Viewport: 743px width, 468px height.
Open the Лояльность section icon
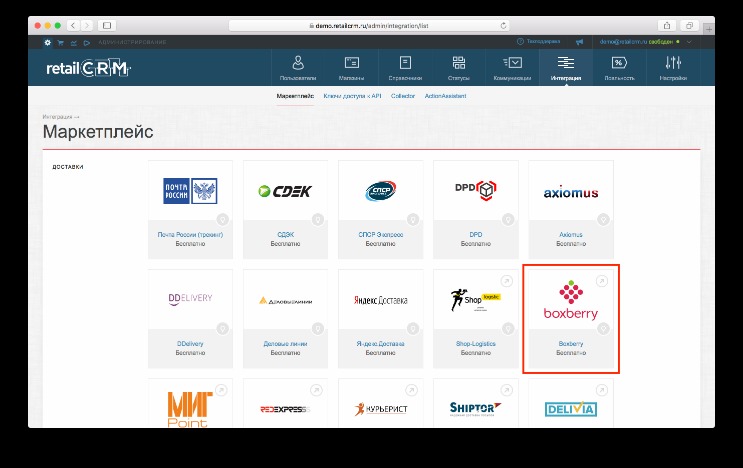tap(619, 63)
